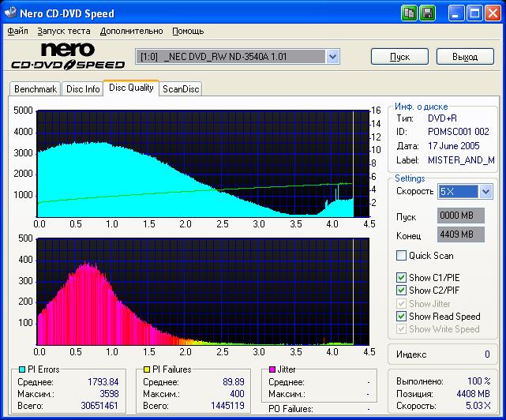Click the Nero CD-DVD Speed logo

pos(68,57)
